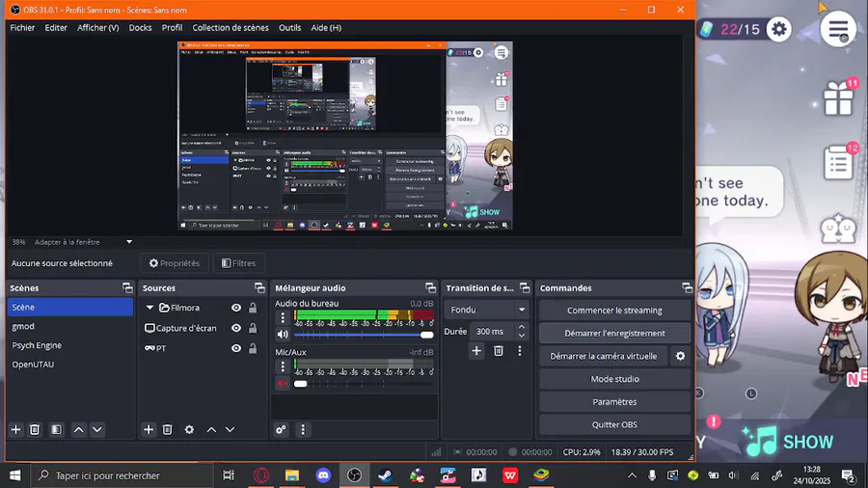
Task: Toggle lock on Capture d'écran source
Action: [x=253, y=328]
